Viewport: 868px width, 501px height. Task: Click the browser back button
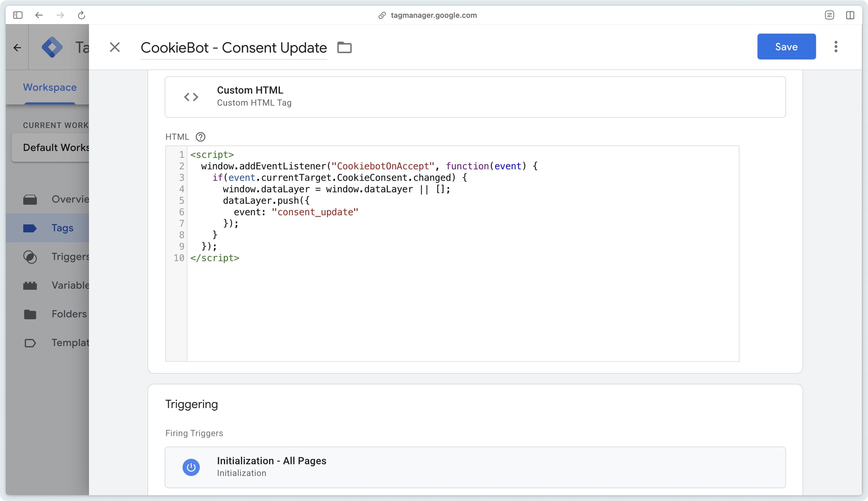point(39,15)
